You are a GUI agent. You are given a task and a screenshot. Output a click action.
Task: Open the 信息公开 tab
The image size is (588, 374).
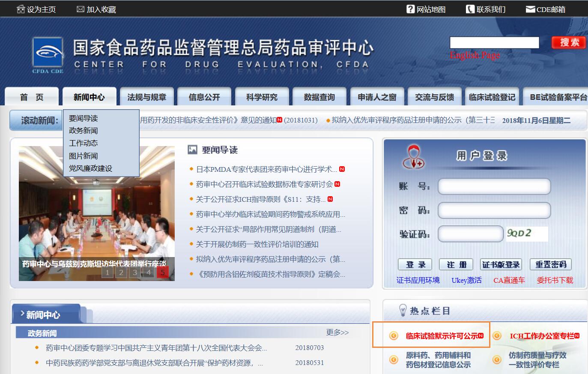(204, 97)
